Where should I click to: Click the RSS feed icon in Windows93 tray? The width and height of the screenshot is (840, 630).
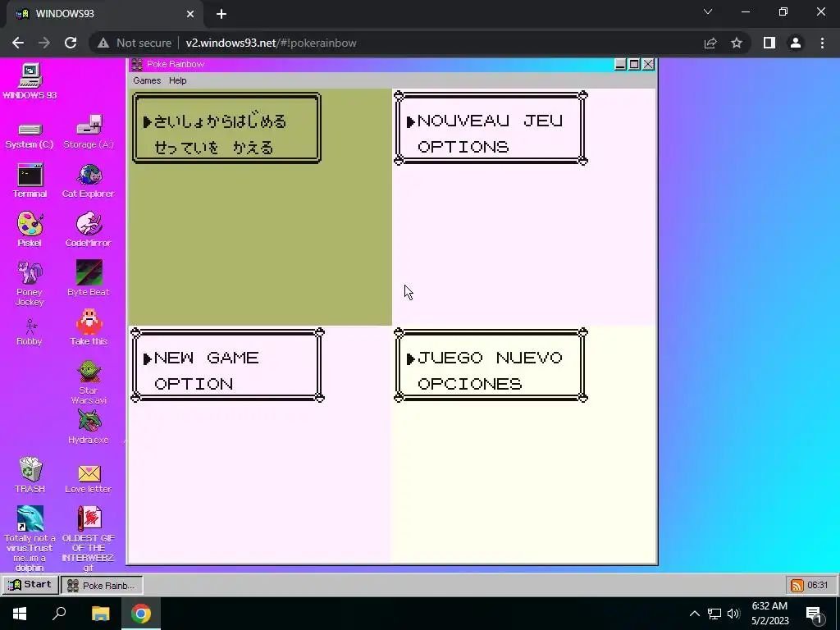(797, 585)
